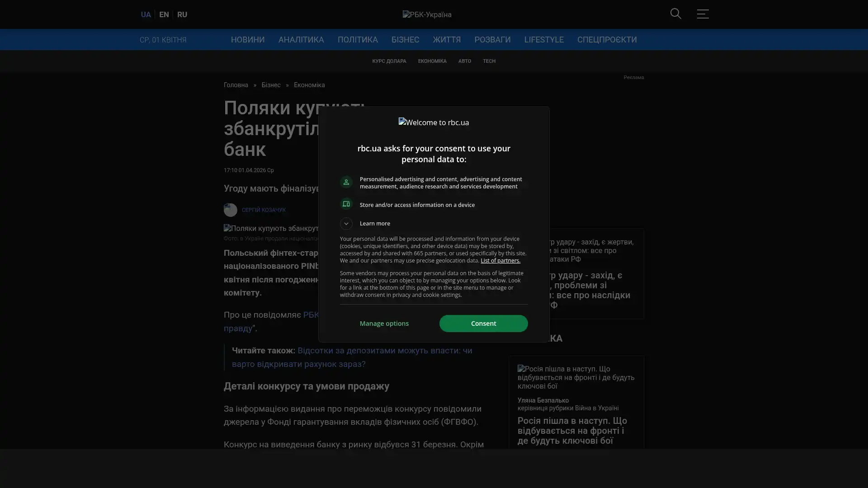Click the Економіка breadcrumb link
Viewport: 868px width, 488px height.
[309, 85]
